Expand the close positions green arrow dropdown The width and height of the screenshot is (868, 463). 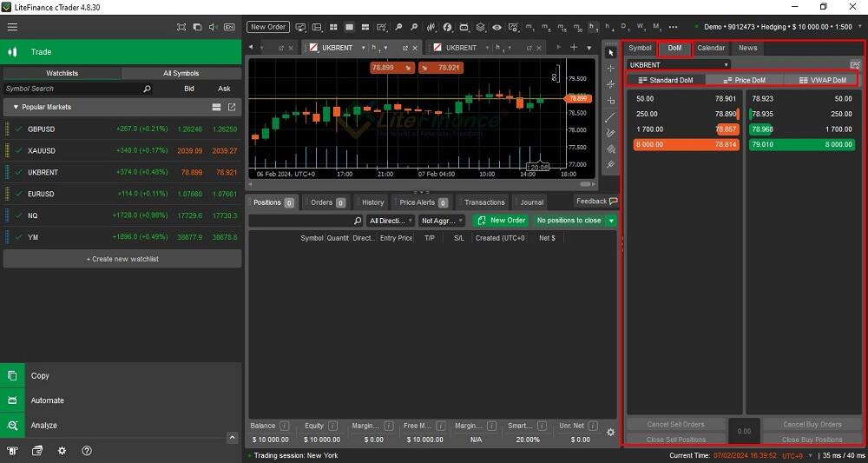click(x=611, y=221)
